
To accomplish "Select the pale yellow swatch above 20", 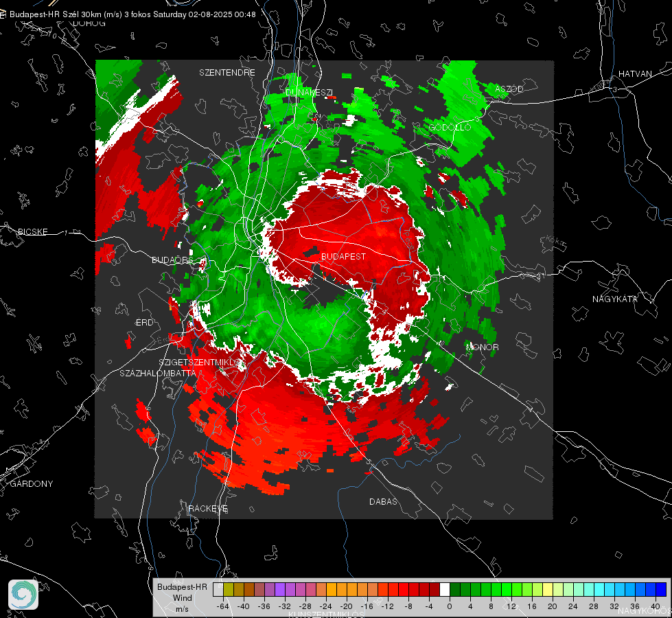I will pos(548,590).
